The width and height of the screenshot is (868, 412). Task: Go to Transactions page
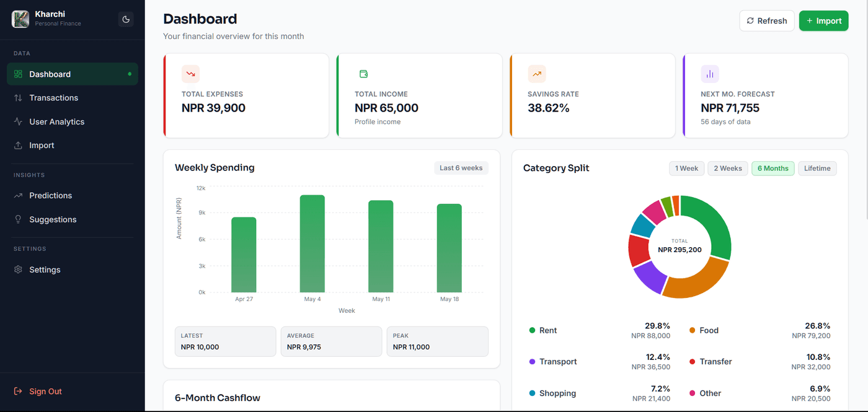click(73, 98)
